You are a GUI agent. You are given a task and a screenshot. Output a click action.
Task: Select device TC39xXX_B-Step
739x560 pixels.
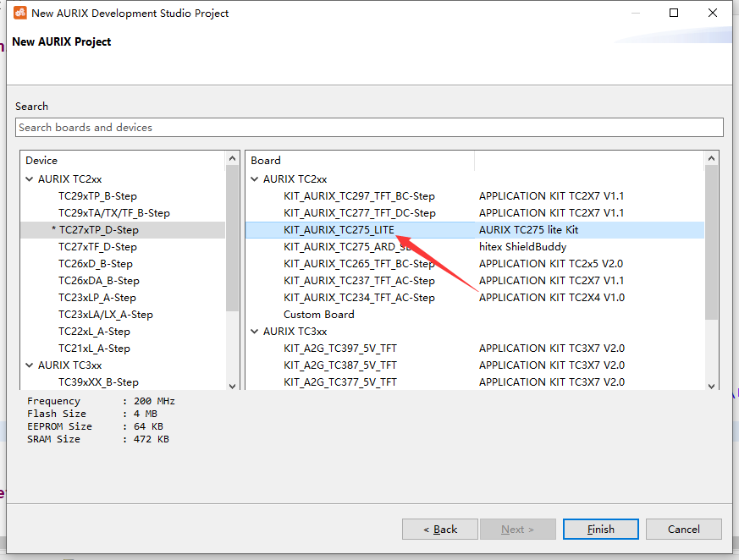pyautogui.click(x=98, y=382)
